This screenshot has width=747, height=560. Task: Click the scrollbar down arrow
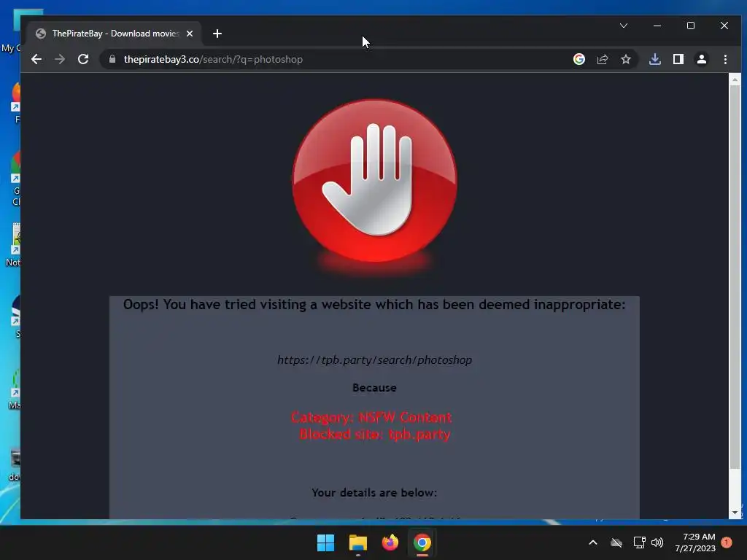735,513
